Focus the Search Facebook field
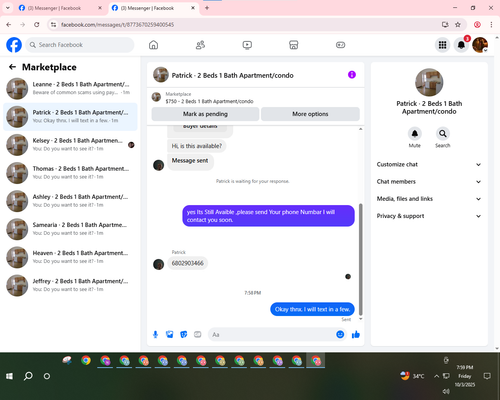The width and height of the screenshot is (500, 400). 80,45
